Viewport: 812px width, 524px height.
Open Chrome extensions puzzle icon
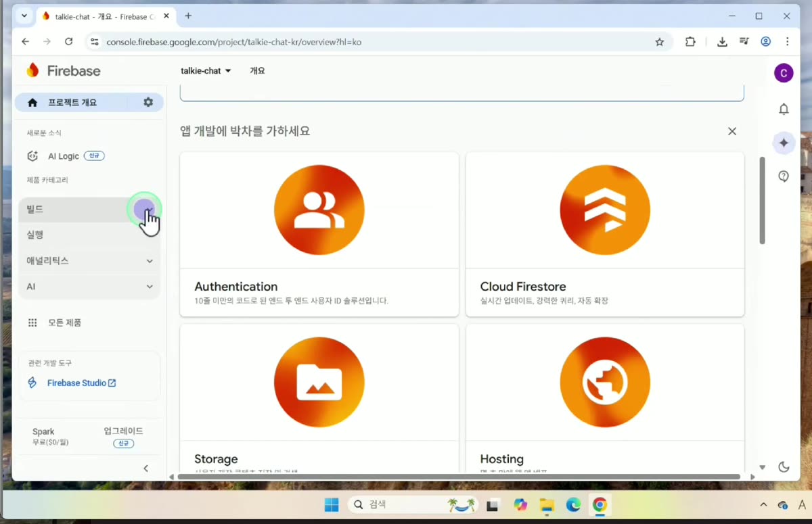tap(690, 42)
